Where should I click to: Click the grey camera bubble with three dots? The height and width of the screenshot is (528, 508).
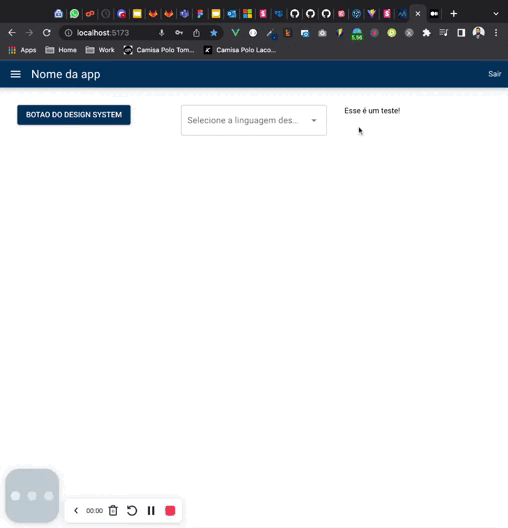(32, 496)
